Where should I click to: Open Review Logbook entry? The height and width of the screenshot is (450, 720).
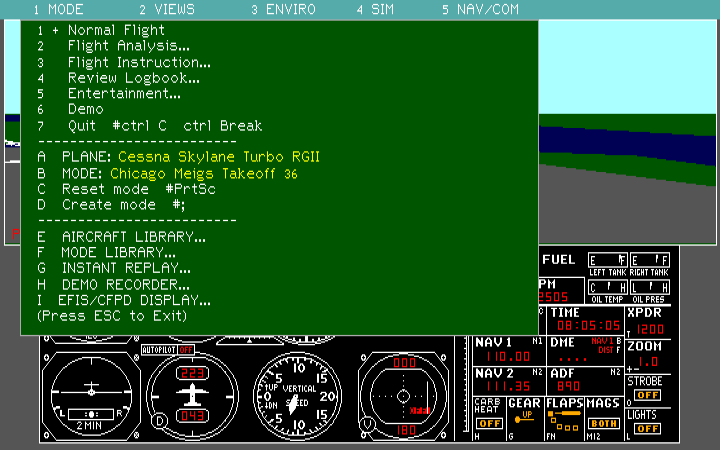click(118, 78)
